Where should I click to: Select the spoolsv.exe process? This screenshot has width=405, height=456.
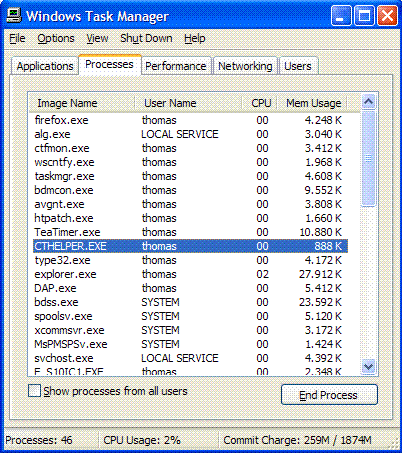pos(190,316)
